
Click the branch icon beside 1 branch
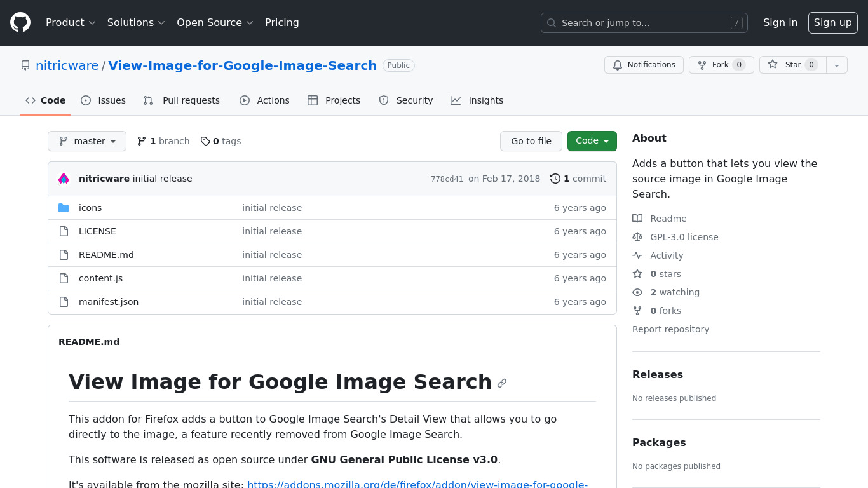click(142, 141)
